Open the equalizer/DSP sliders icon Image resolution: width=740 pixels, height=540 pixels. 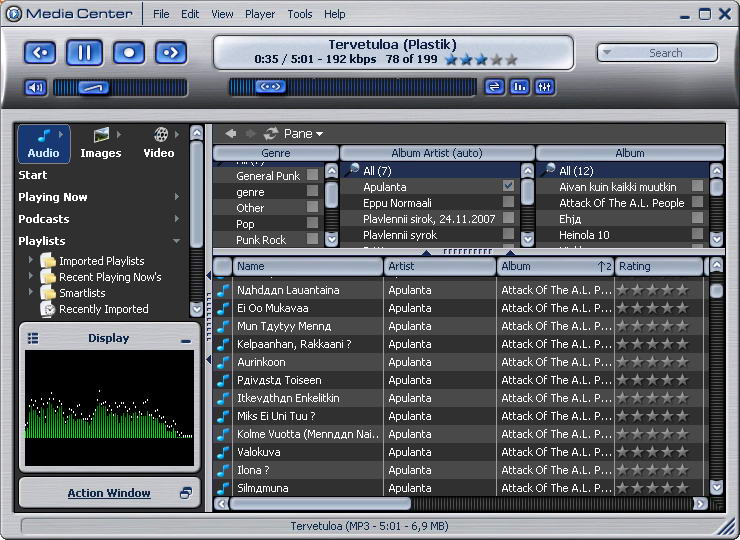[544, 87]
